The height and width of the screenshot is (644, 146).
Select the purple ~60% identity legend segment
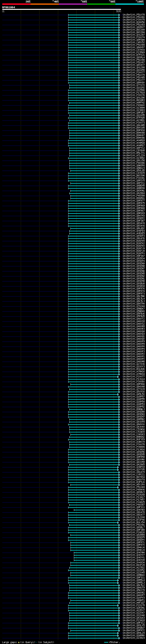point(73,4)
